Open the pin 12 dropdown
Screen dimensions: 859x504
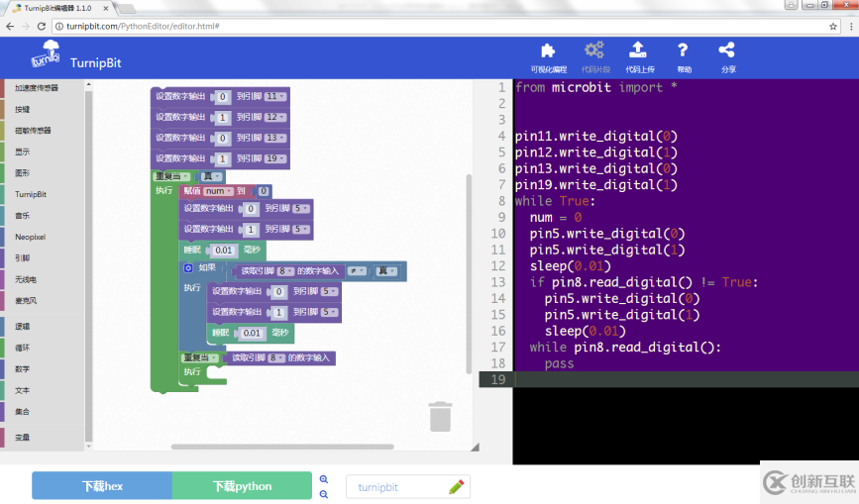tap(275, 117)
